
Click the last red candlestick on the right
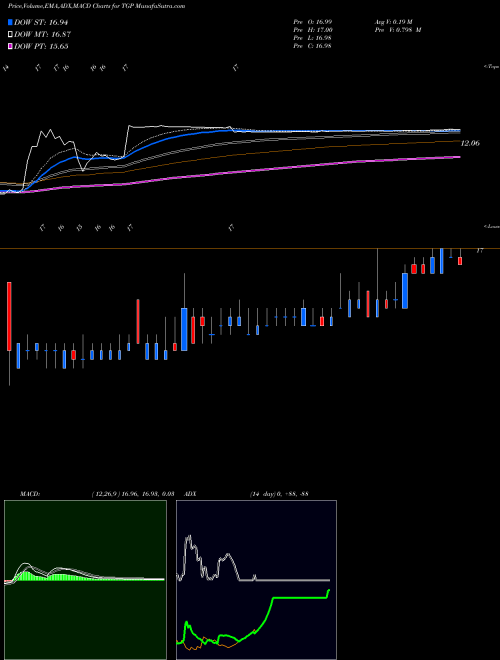click(x=460, y=261)
